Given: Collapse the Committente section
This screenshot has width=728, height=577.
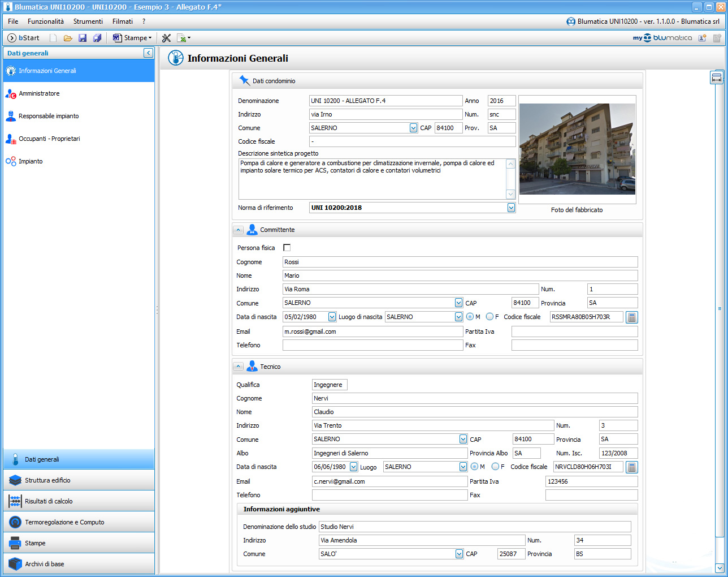Looking at the screenshot, I should tap(239, 230).
